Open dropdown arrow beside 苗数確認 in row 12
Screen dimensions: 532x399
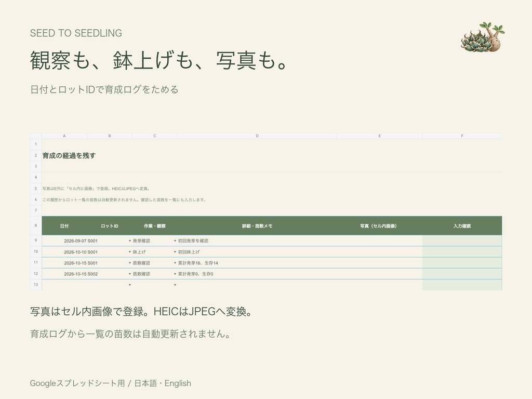tap(129, 274)
